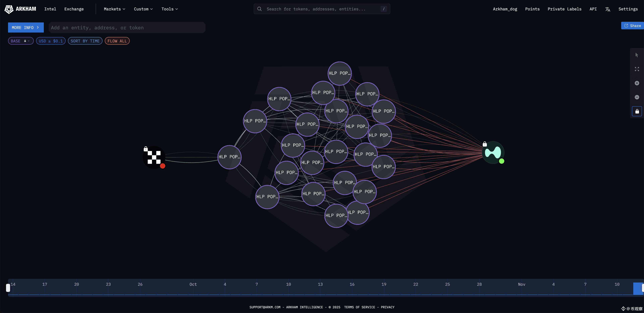Open the Exchange page

tap(74, 9)
